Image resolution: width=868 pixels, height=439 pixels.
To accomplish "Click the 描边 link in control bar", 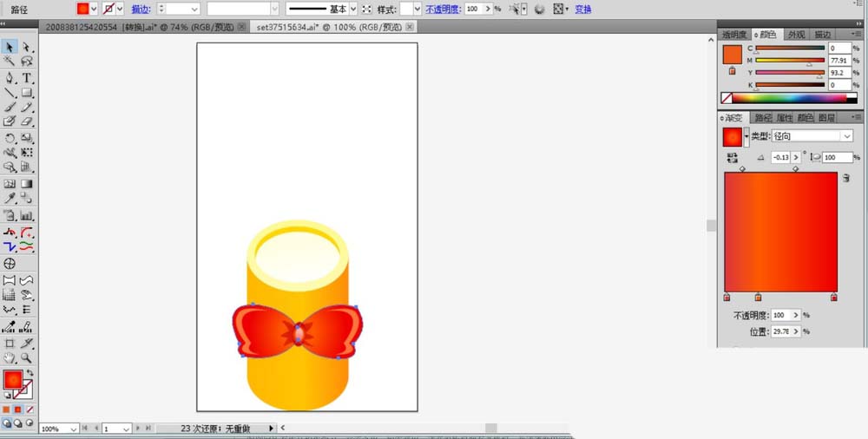I will coord(141,9).
